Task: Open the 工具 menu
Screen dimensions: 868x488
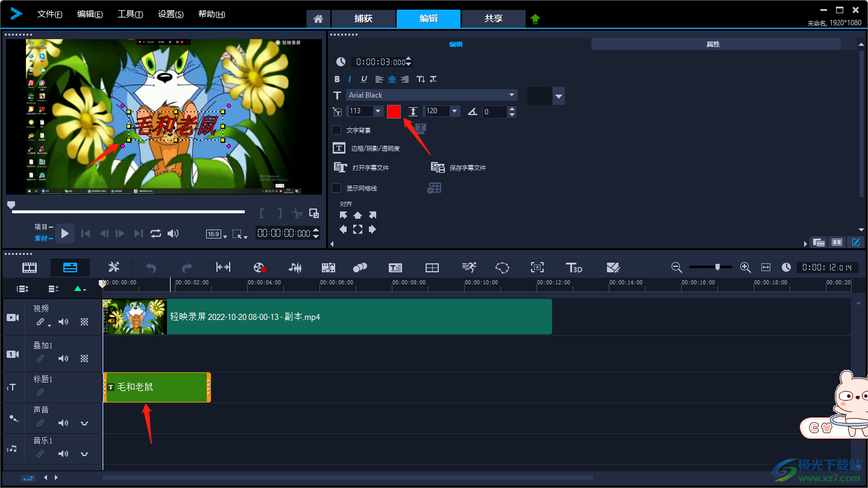Action: click(x=130, y=14)
